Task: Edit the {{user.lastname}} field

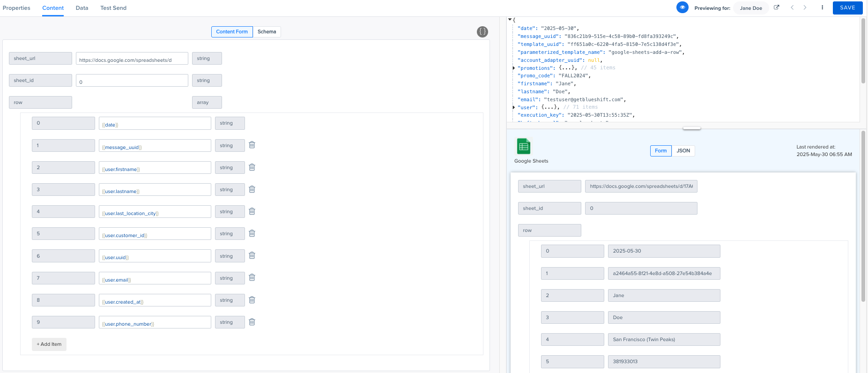Action: 155,190
